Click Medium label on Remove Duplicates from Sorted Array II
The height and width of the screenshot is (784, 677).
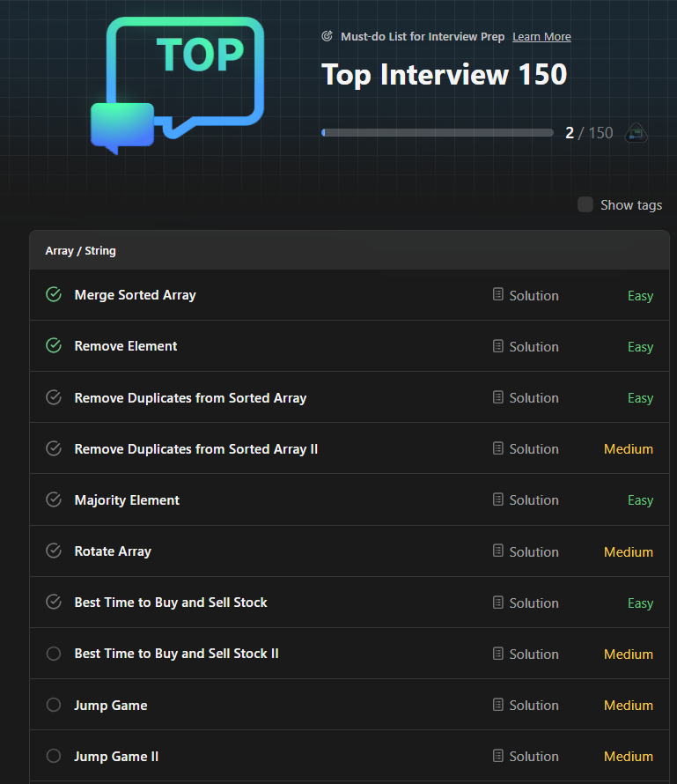tap(629, 449)
